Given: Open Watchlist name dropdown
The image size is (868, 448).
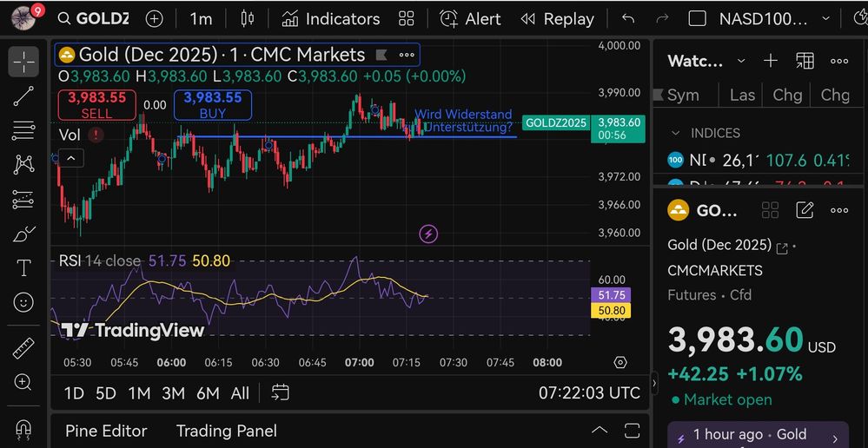Looking at the screenshot, I should 706,61.
